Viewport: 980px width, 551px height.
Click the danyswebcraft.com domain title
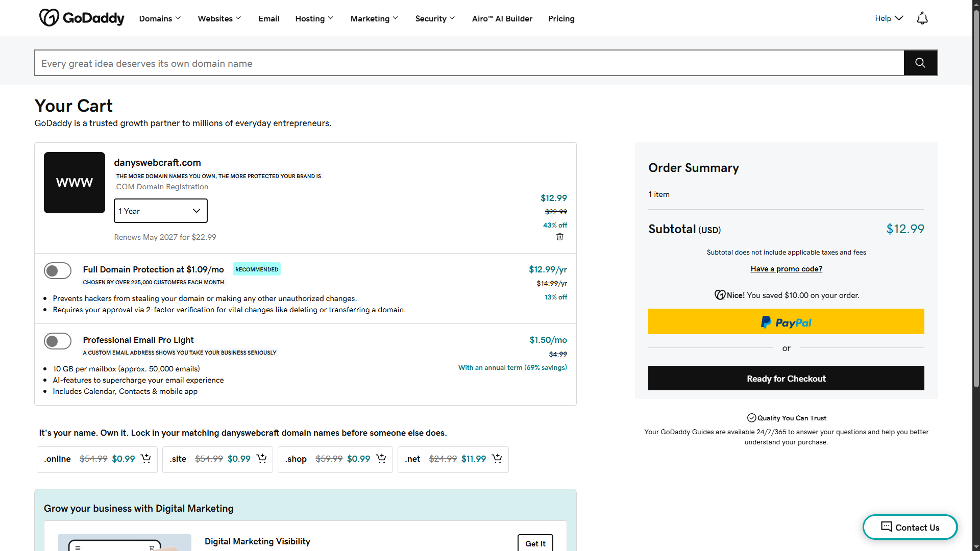158,162
